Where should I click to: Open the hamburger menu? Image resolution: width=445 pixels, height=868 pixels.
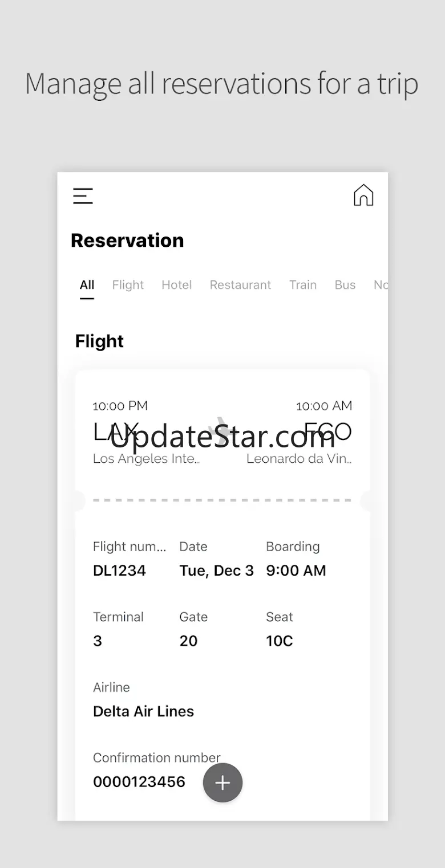pyautogui.click(x=83, y=196)
